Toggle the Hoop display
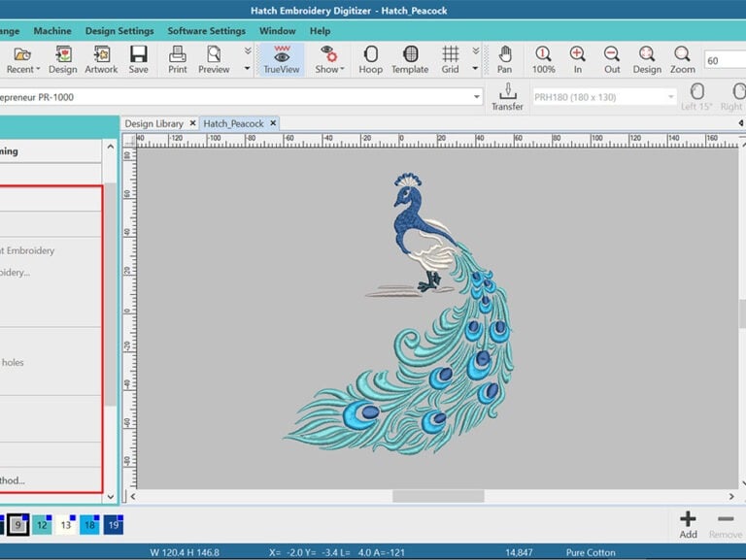The width and height of the screenshot is (746, 560). point(371,59)
